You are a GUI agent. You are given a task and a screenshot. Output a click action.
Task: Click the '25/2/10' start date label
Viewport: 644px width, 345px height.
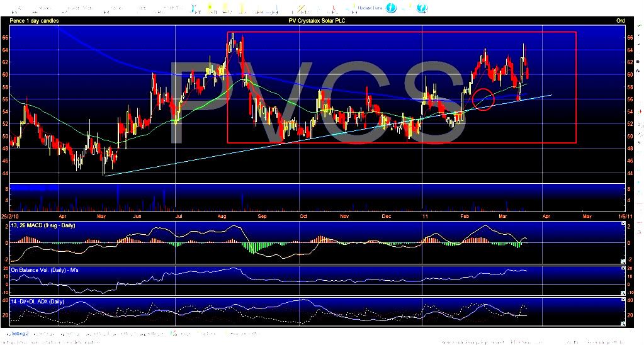tap(10, 216)
